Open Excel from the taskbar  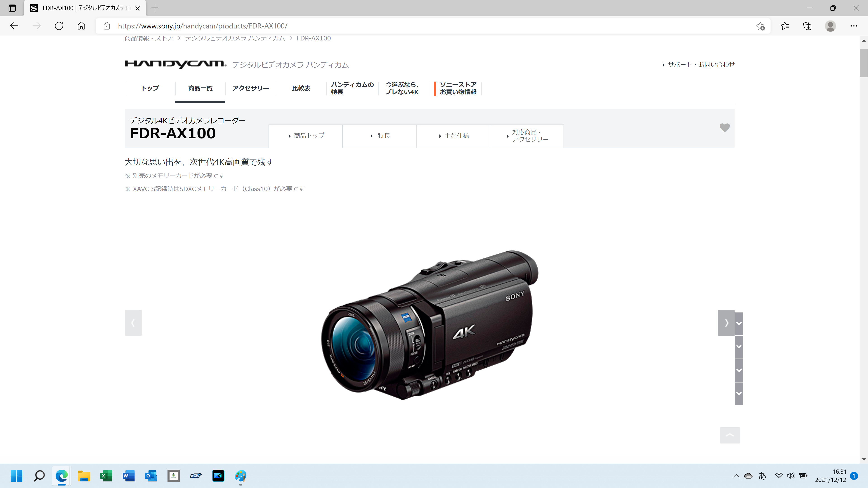click(106, 476)
